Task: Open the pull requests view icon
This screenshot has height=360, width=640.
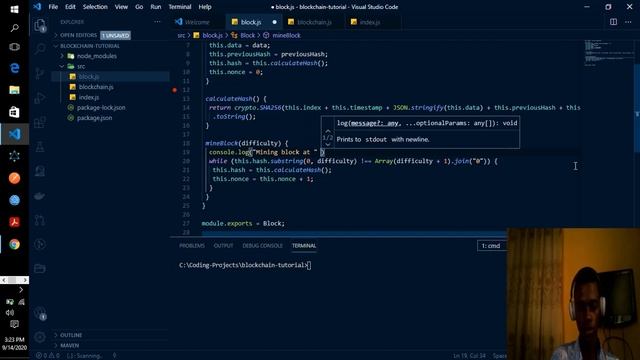Action: pos(40,220)
